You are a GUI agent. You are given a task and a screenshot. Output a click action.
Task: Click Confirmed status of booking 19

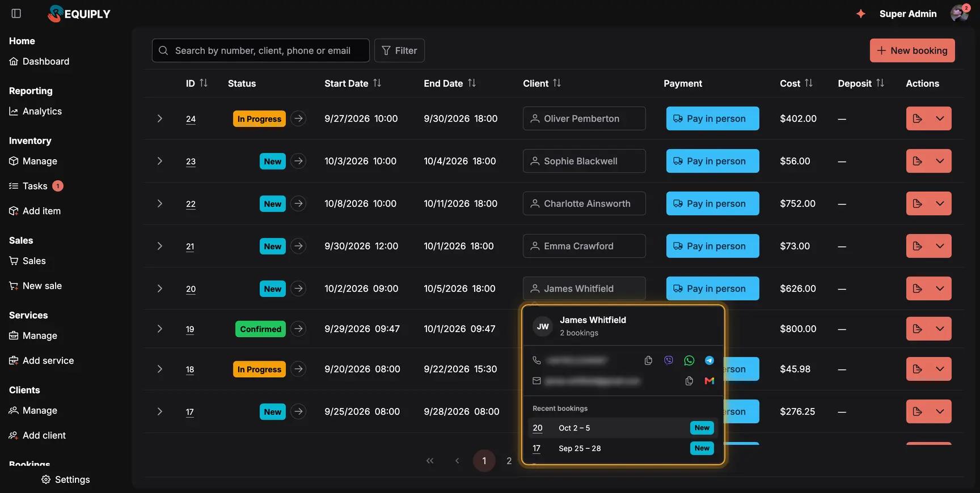click(x=260, y=329)
